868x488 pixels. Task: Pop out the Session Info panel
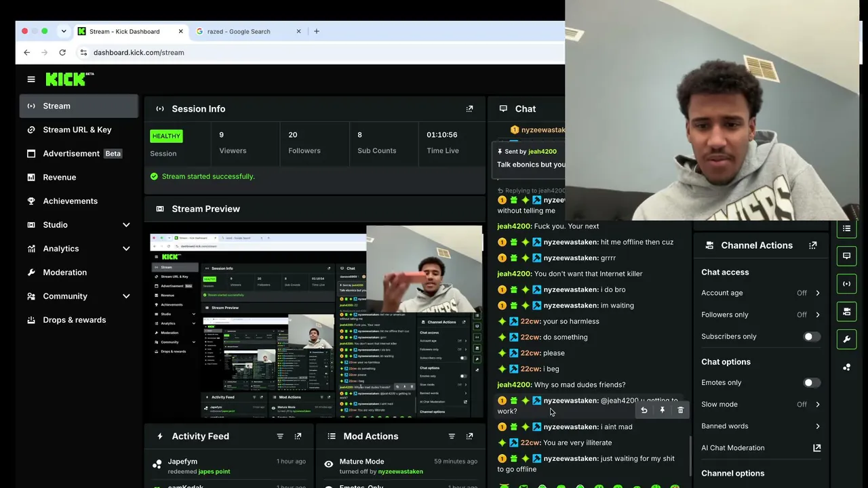click(469, 108)
